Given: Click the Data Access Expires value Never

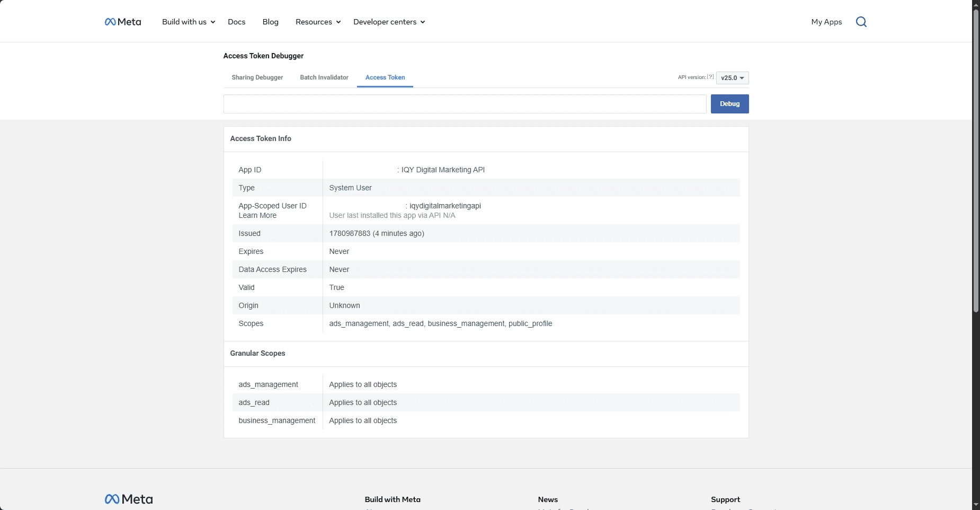Looking at the screenshot, I should pyautogui.click(x=339, y=269).
